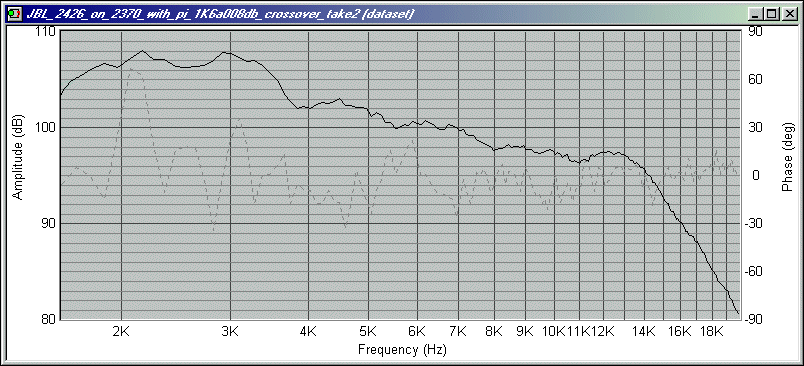The height and width of the screenshot is (366, 804).
Task: Click the amplitude curve peak near 3K
Action: click(226, 52)
